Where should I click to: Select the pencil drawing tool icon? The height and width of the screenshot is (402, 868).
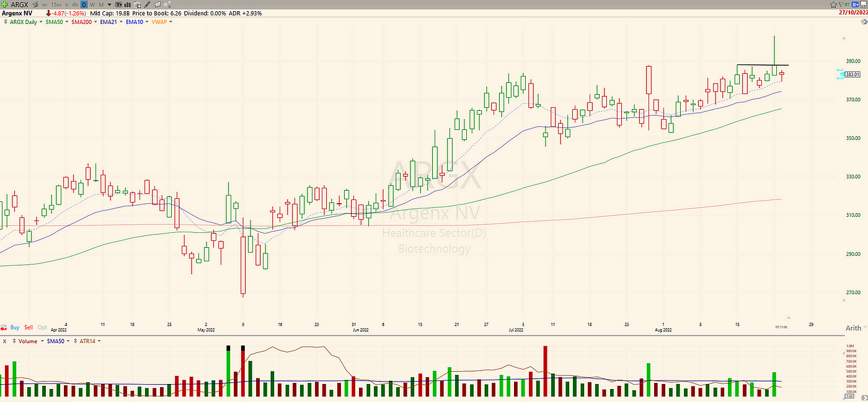coord(147,5)
